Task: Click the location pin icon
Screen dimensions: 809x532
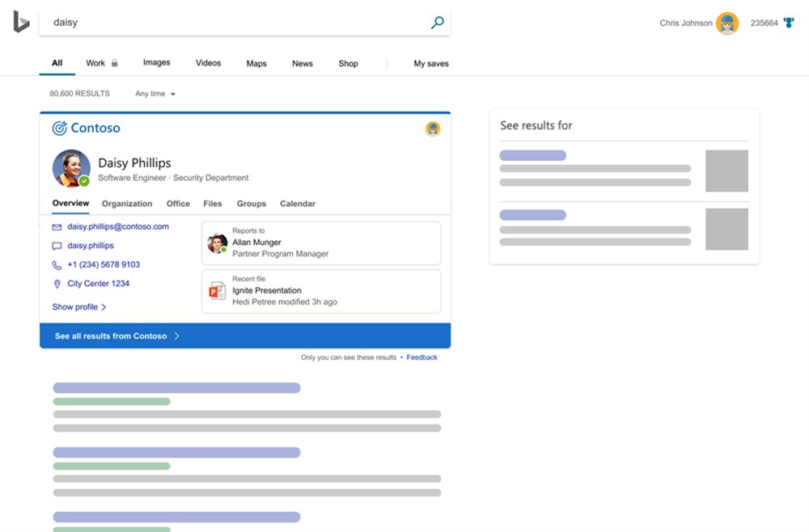Action: click(57, 284)
